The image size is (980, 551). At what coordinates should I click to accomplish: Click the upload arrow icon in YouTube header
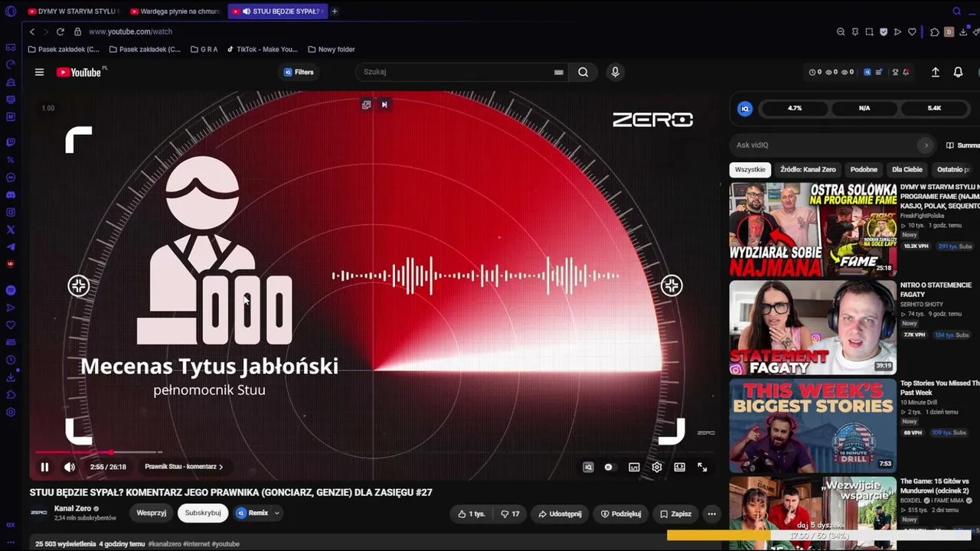(935, 72)
